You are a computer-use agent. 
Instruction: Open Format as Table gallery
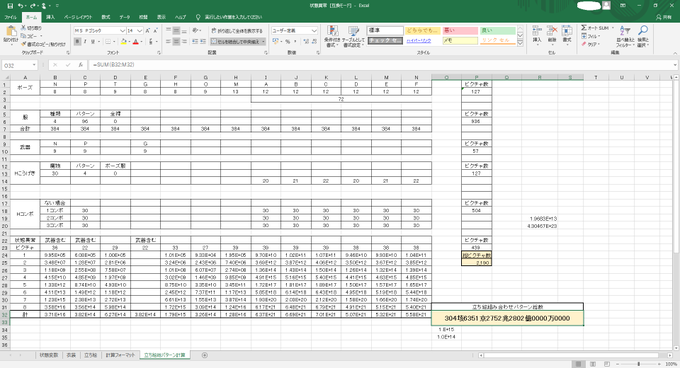point(354,36)
